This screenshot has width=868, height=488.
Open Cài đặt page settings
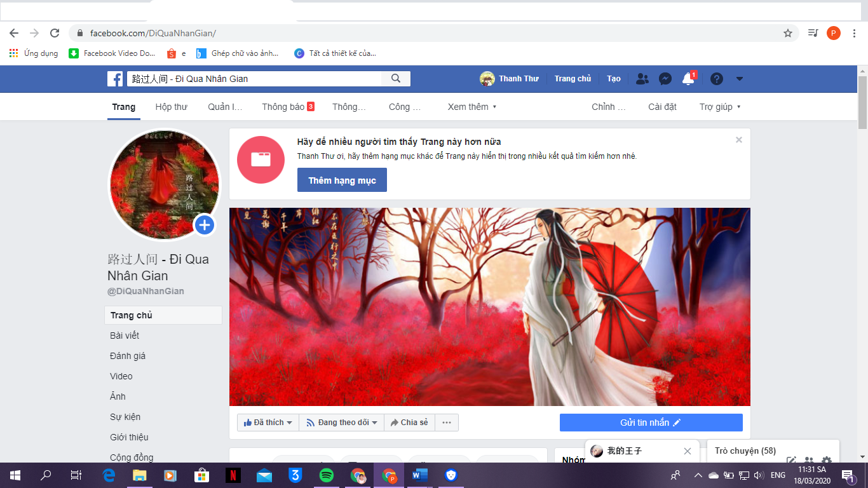pyautogui.click(x=662, y=107)
